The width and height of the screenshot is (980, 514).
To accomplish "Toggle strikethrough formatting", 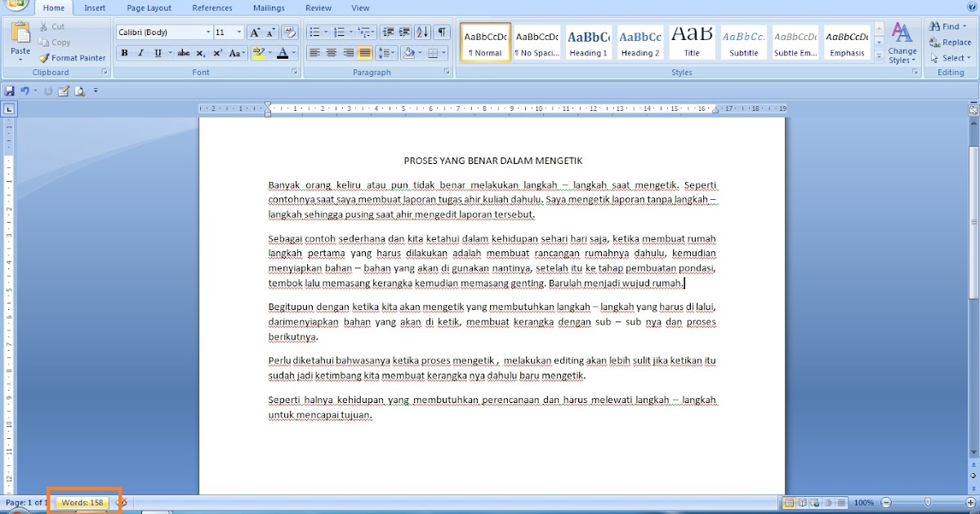I will tap(184, 53).
